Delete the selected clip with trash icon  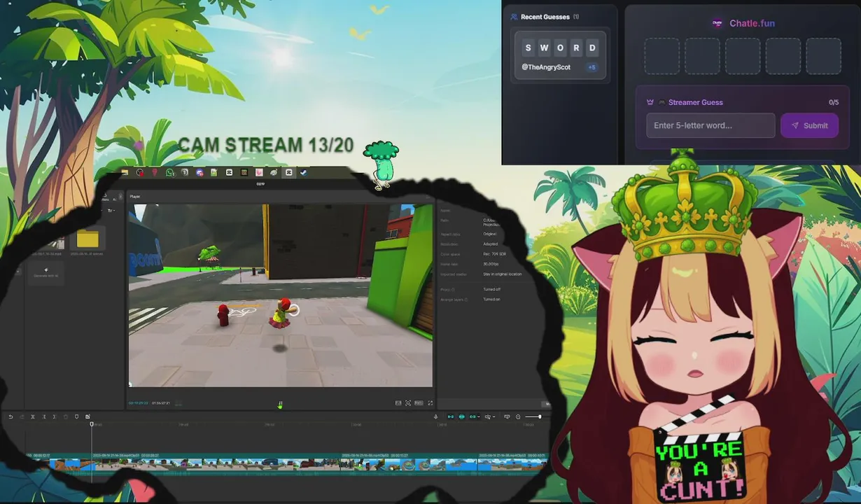66,416
